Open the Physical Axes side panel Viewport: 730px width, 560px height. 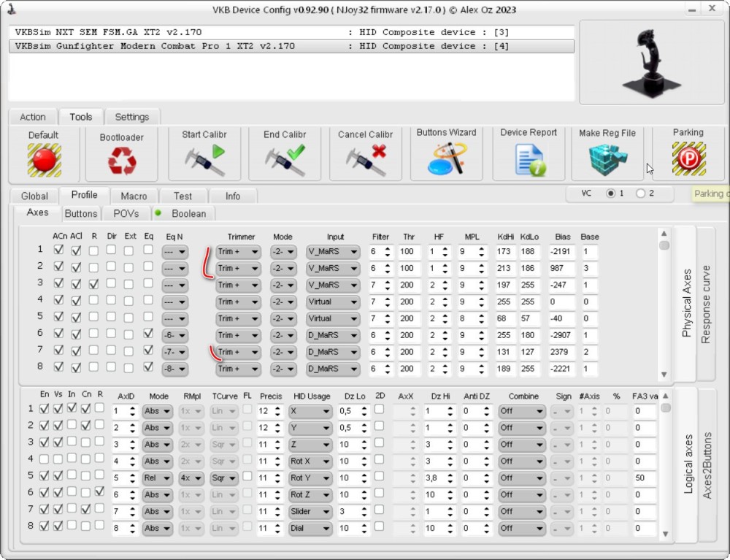pos(685,303)
